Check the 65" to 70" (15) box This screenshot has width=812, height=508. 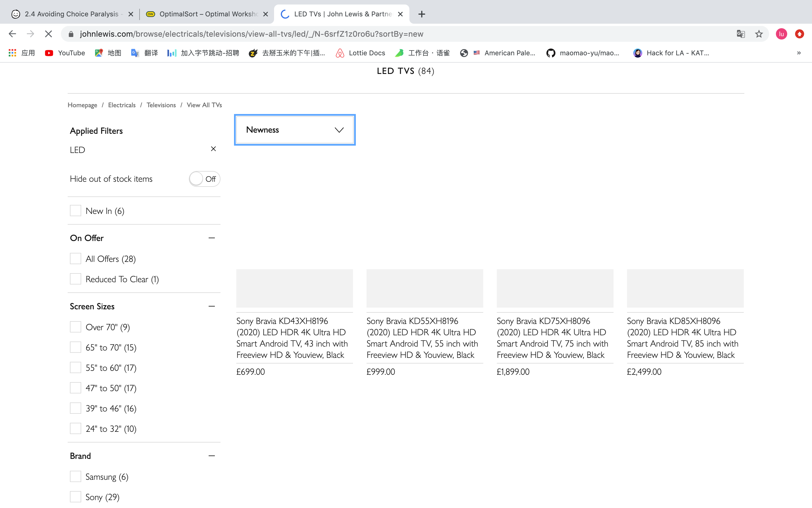click(76, 347)
